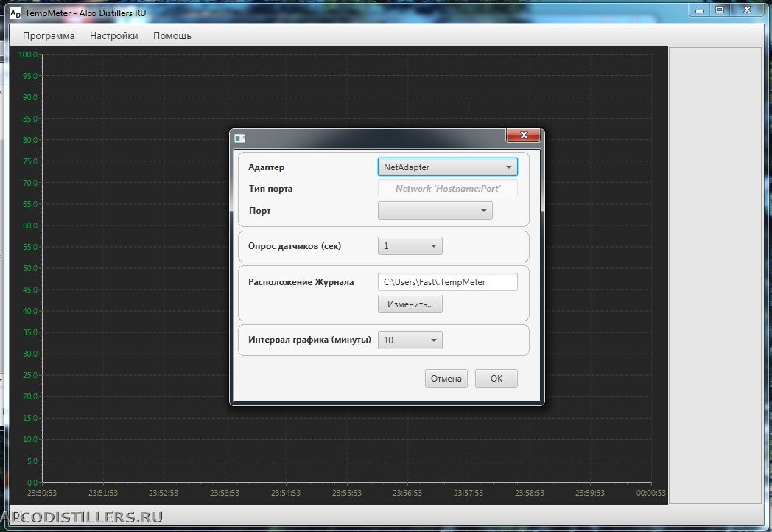Click the settings dialog title bar
Screen dimensions: 772x532
(368, 138)
